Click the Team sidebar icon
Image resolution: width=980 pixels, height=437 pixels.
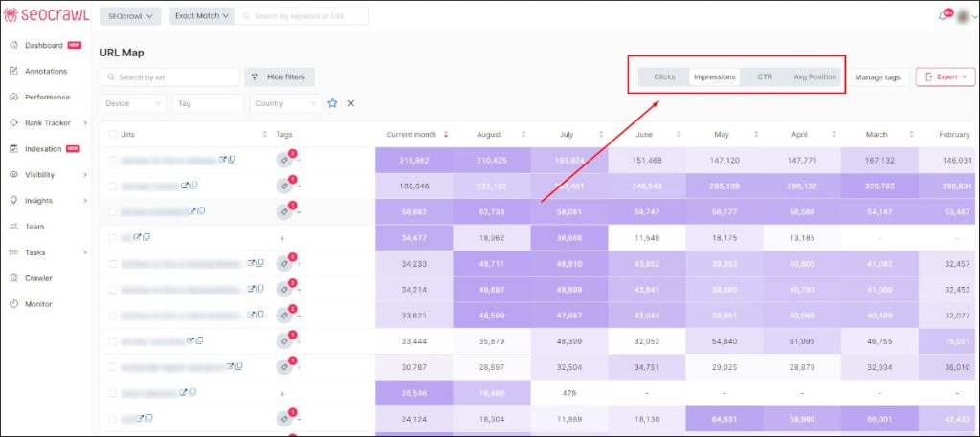(x=13, y=227)
